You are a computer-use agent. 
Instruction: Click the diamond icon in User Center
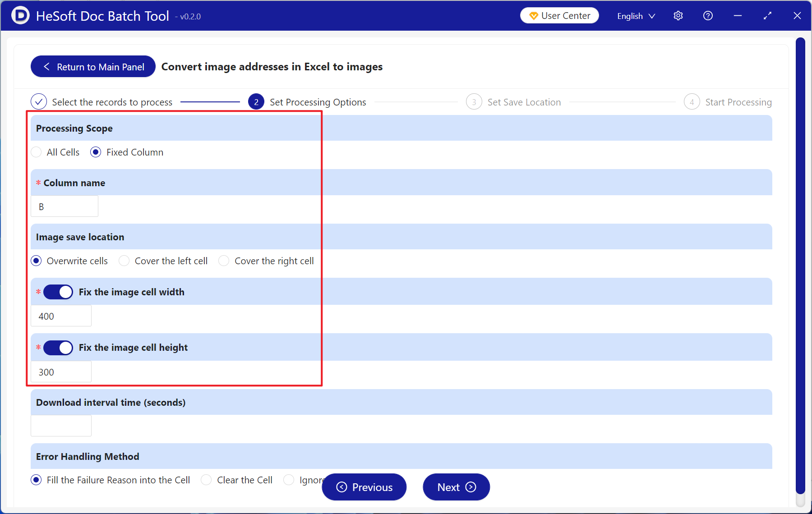[x=533, y=16]
